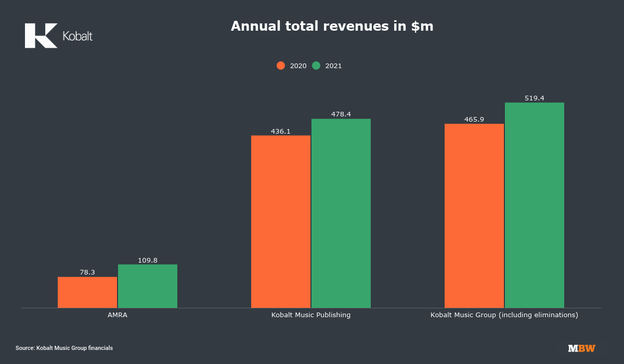This screenshot has width=624, height=364.
Task: Click the Kobalt K logo icon
Action: (x=41, y=36)
